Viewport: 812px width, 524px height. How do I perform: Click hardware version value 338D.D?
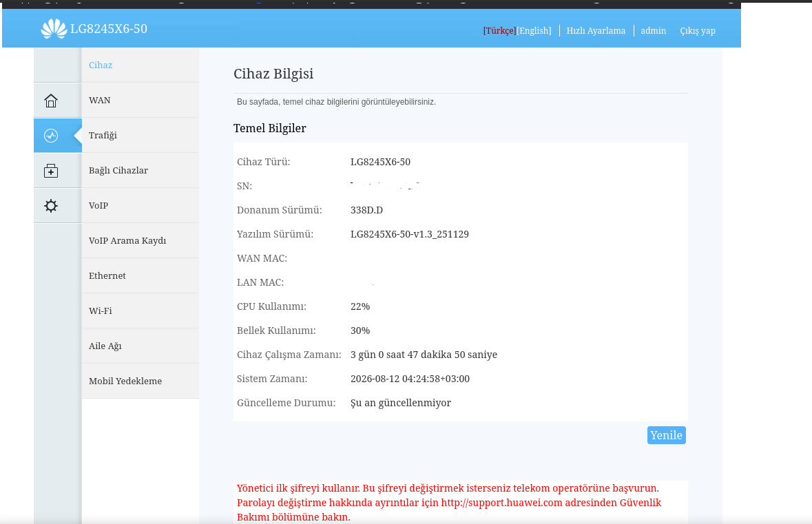coord(366,210)
